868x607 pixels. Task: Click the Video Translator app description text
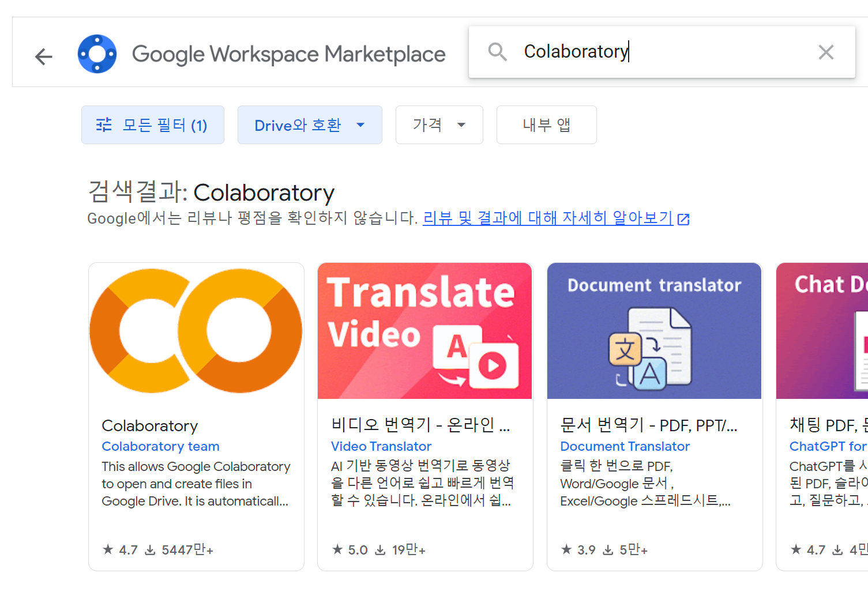point(422,483)
